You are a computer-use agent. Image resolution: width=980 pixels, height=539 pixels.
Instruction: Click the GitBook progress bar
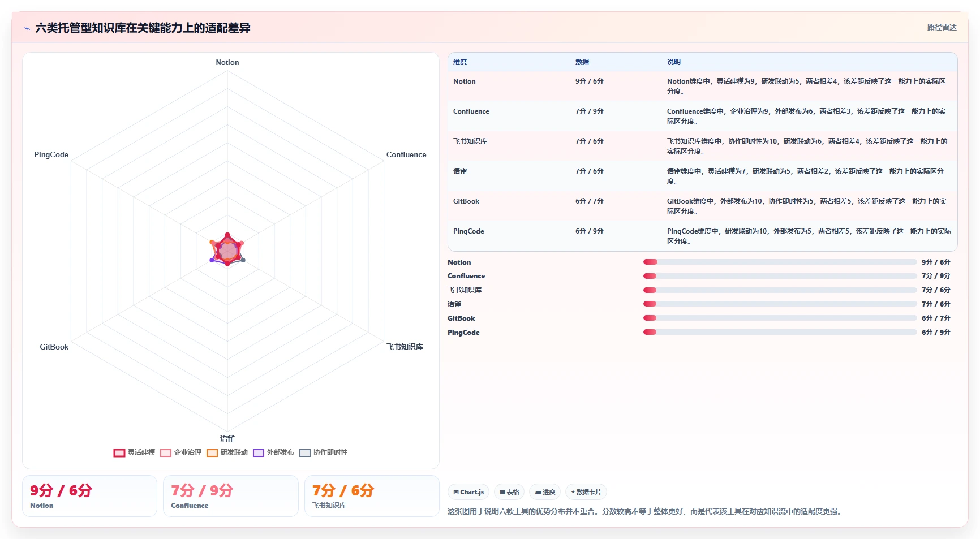click(780, 318)
